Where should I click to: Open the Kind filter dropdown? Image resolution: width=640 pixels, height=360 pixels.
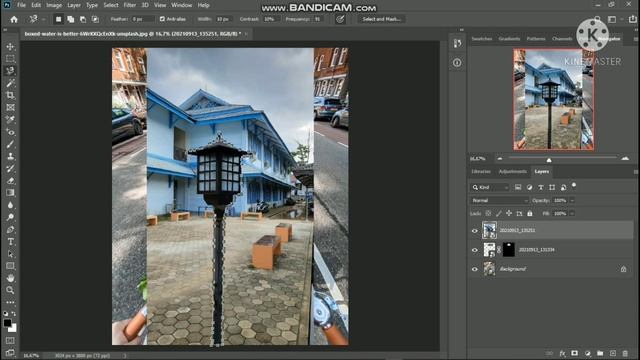491,187
